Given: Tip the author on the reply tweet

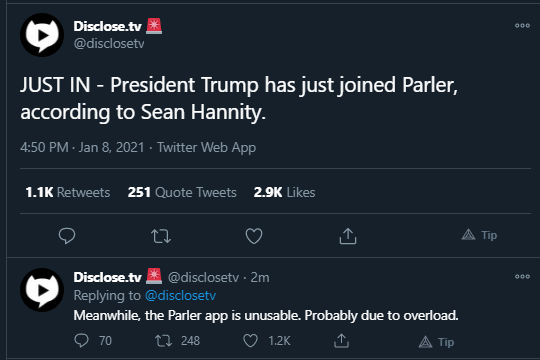Looking at the screenshot, I should coord(436,342).
